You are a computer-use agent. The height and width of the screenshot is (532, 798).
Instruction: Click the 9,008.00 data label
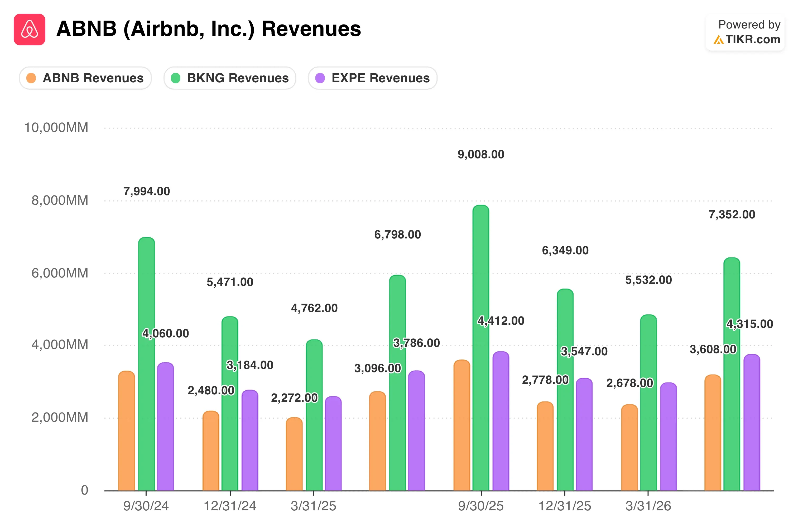(x=481, y=154)
